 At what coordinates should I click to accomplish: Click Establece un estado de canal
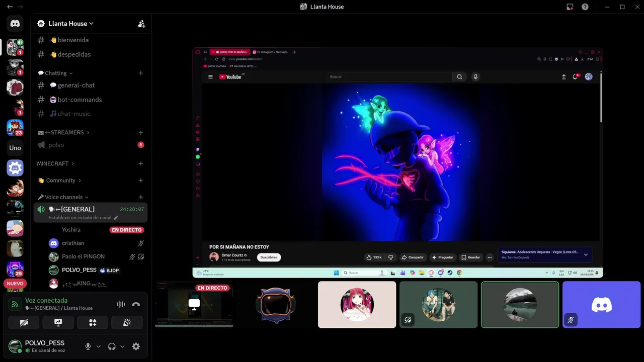(x=79, y=218)
